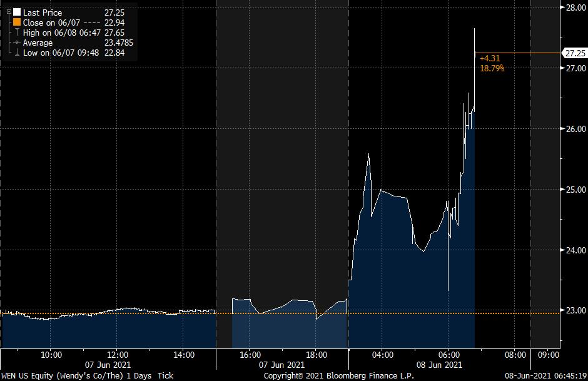Select the Last Price legend label
The image size is (588, 381).
click(x=43, y=12)
